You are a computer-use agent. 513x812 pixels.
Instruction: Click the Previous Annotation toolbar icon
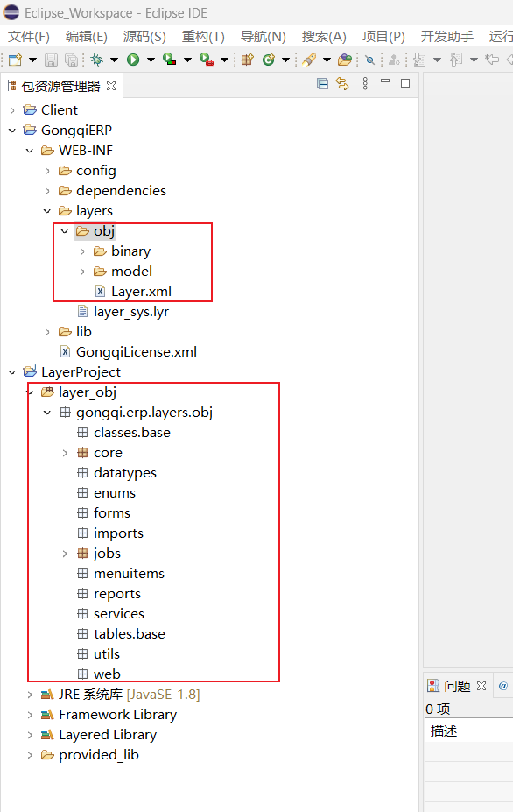pyautogui.click(x=456, y=60)
